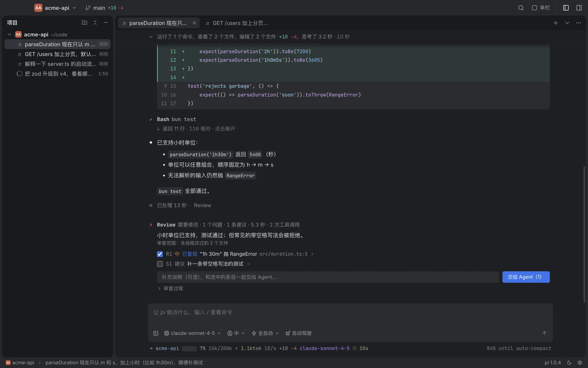
Task: Expand R1 issue details chevron
Action: [x=312, y=254]
